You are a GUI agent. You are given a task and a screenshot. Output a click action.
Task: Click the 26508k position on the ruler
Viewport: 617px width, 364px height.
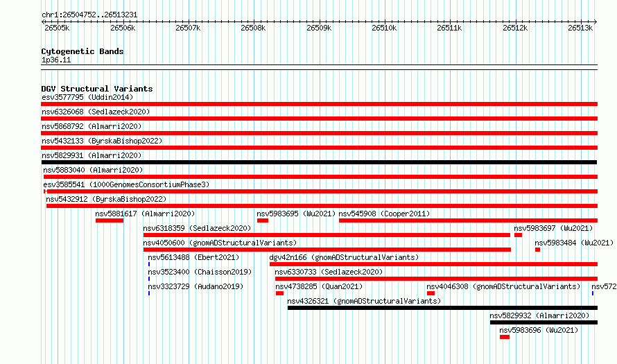tap(254, 28)
